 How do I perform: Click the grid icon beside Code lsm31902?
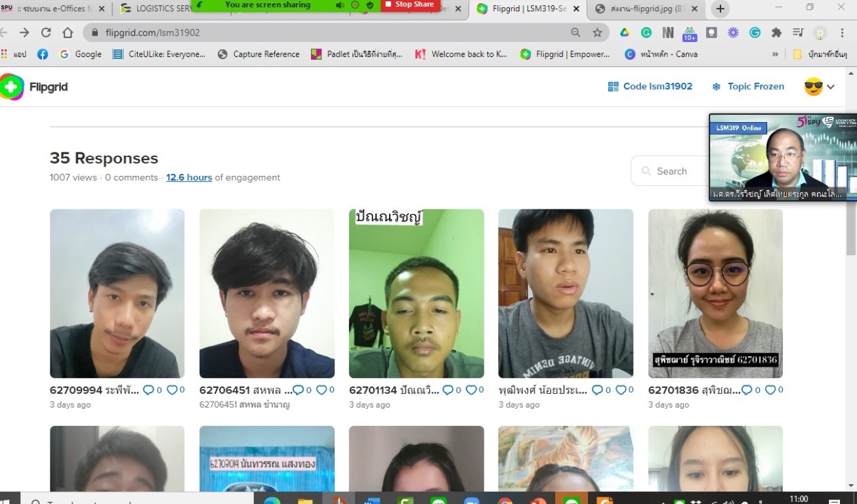614,87
